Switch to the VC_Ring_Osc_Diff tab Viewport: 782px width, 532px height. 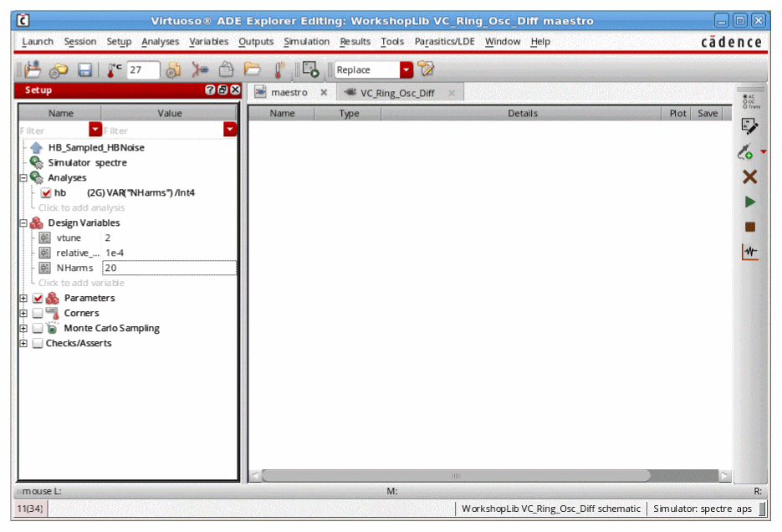click(x=397, y=93)
